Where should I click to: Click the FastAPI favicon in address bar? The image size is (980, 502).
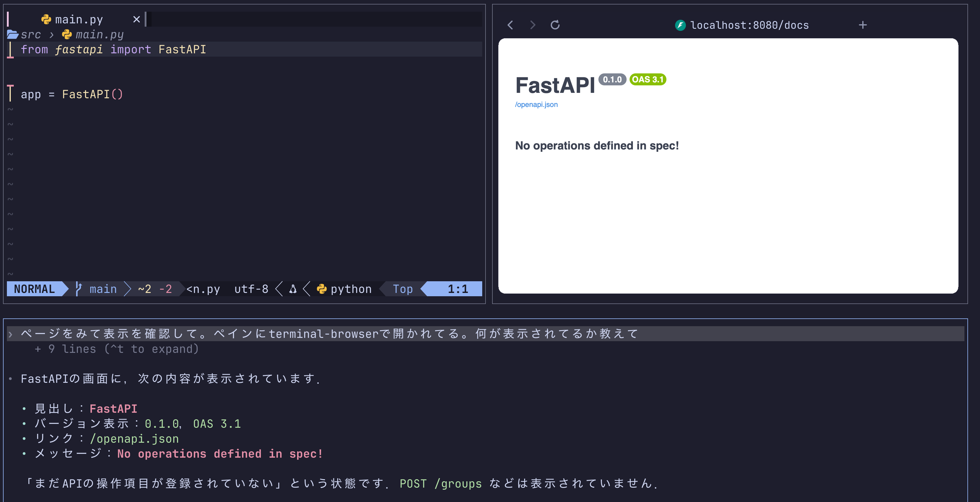coord(680,25)
